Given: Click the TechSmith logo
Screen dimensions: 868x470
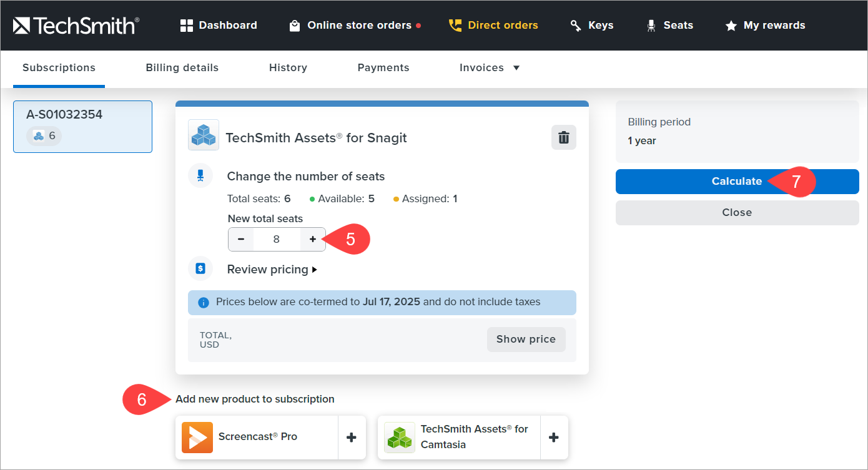Looking at the screenshot, I should [76, 26].
